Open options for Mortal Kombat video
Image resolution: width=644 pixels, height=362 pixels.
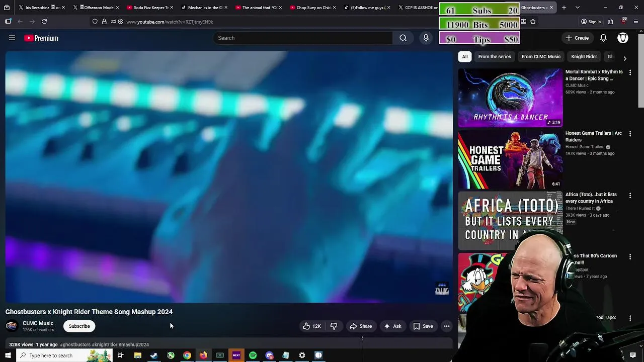(630, 72)
